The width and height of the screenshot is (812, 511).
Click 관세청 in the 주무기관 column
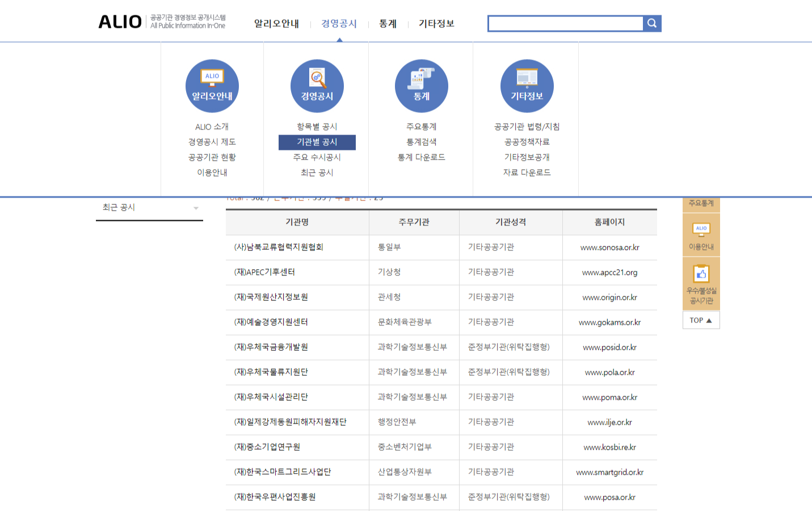point(389,298)
